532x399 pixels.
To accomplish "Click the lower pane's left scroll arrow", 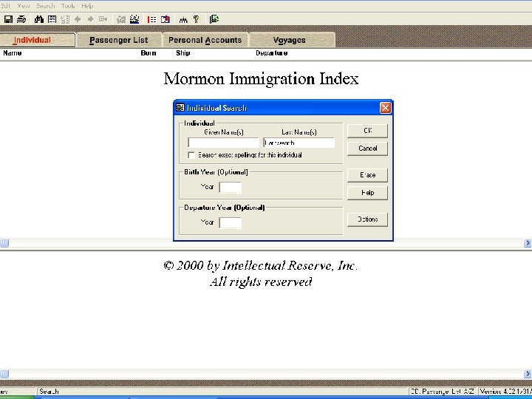I will click(4, 374).
